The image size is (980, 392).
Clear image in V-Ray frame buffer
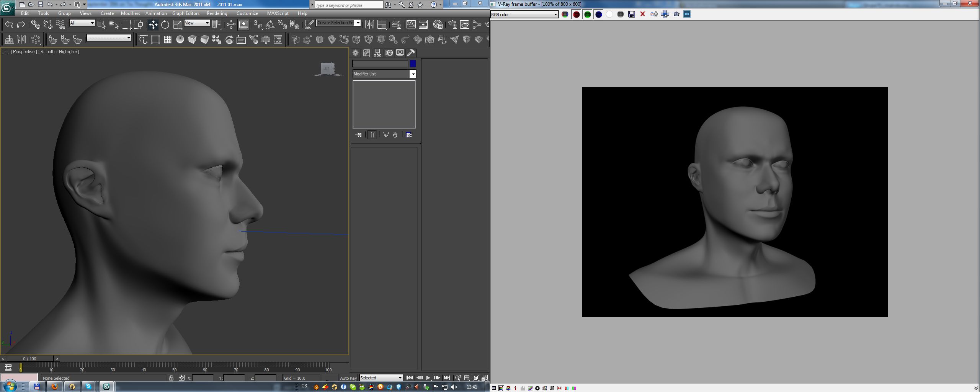(x=643, y=14)
